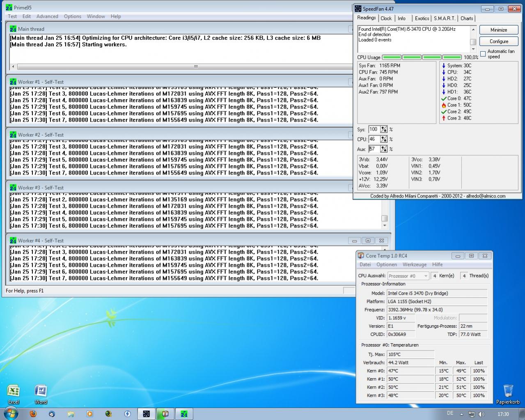525x420 pixels.
Task: Switch to Core Temp via taskbar icon
Action: [x=165, y=414]
